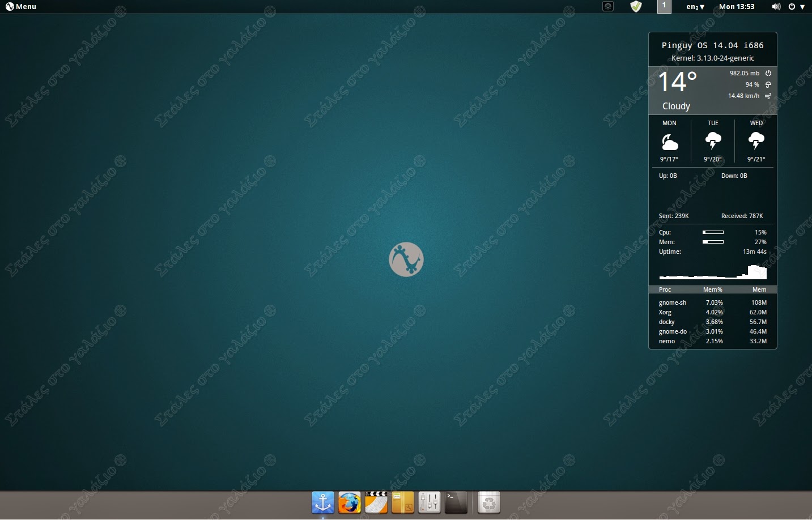Click the "TUE" forecast day label
The image size is (812, 520).
713,123
